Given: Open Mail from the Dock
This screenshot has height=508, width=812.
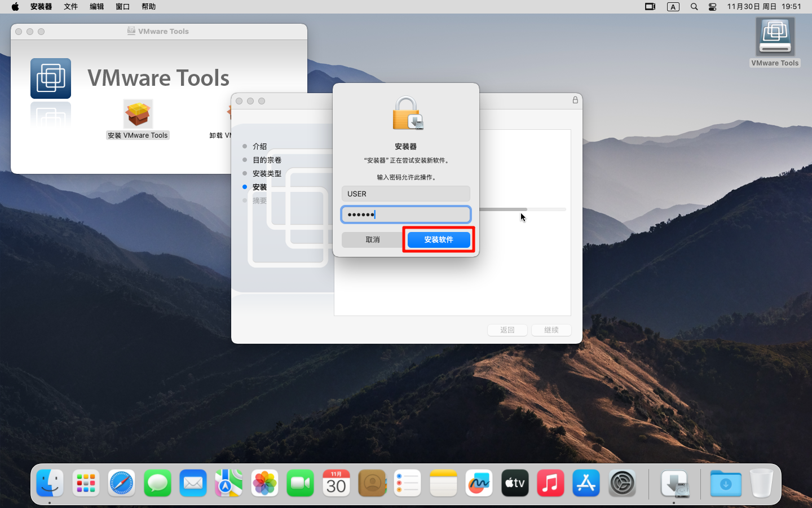Looking at the screenshot, I should pyautogui.click(x=193, y=483).
